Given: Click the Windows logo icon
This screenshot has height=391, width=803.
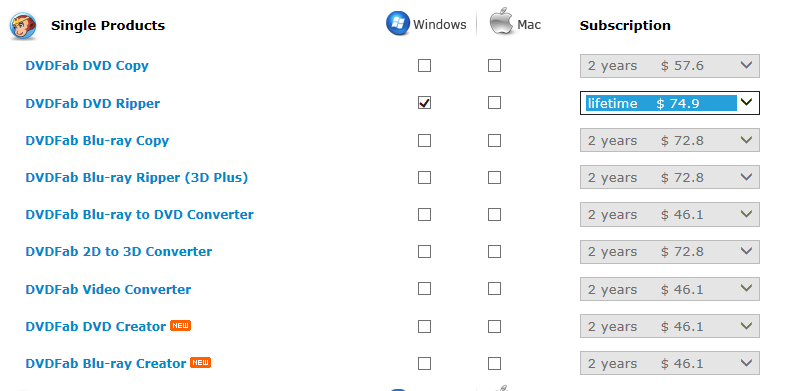Looking at the screenshot, I should click(x=398, y=24).
